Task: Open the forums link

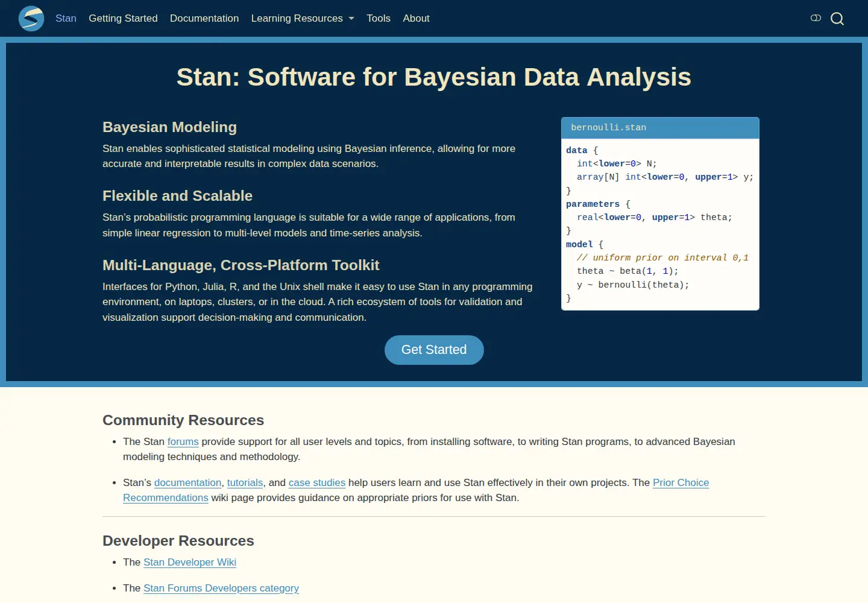Action: click(183, 441)
